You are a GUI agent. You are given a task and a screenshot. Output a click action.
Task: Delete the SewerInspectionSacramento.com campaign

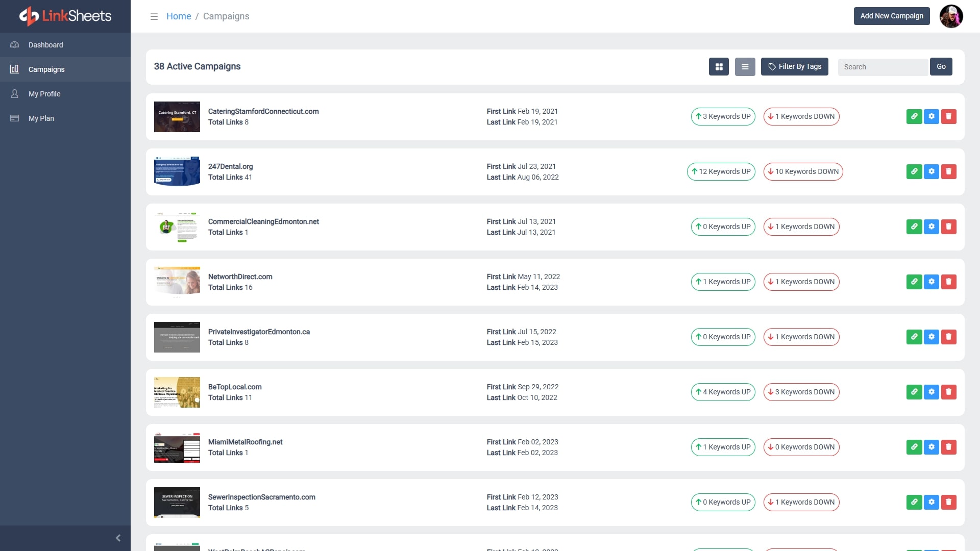949,502
